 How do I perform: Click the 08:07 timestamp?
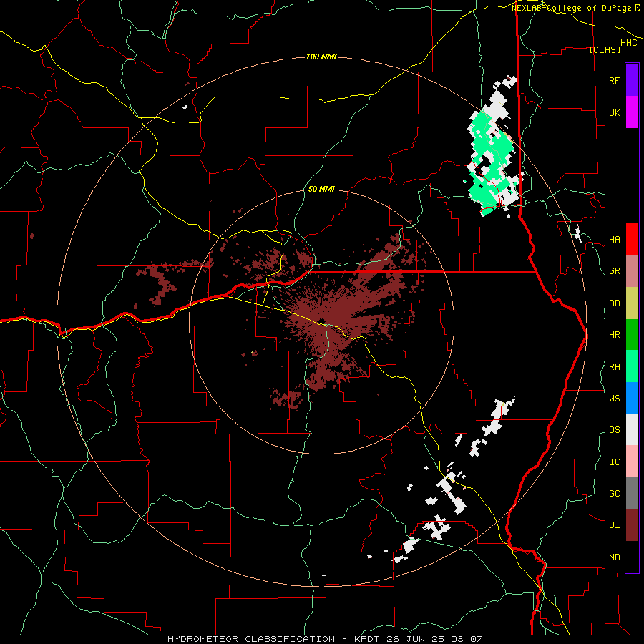tap(466, 639)
